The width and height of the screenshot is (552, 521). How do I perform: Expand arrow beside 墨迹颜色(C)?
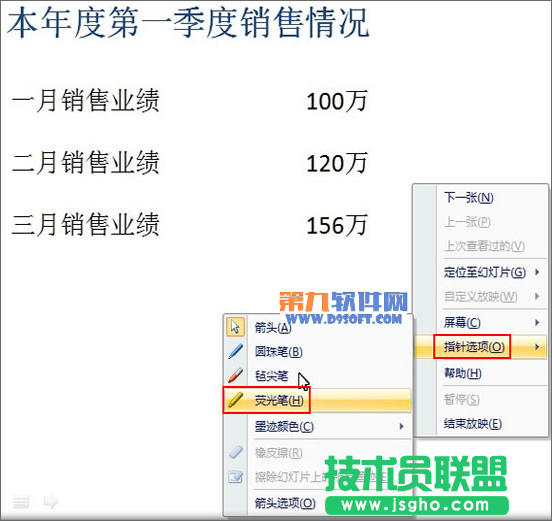coord(401,427)
